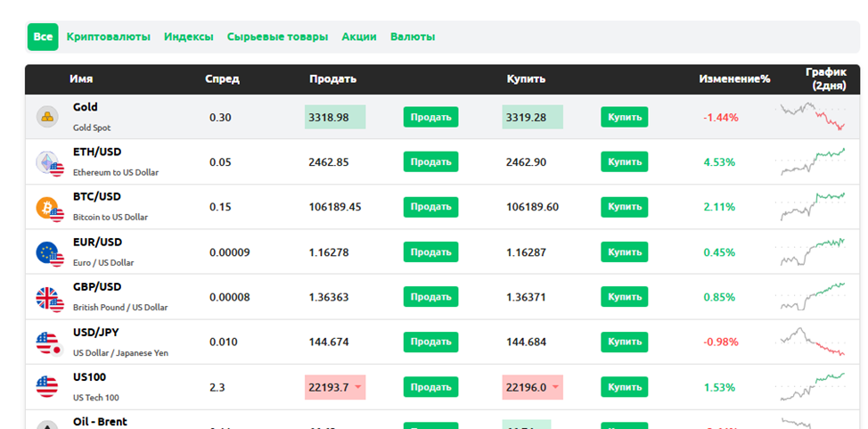Open the ETH/USD instrument name
This screenshot has width=868, height=429.
(97, 152)
